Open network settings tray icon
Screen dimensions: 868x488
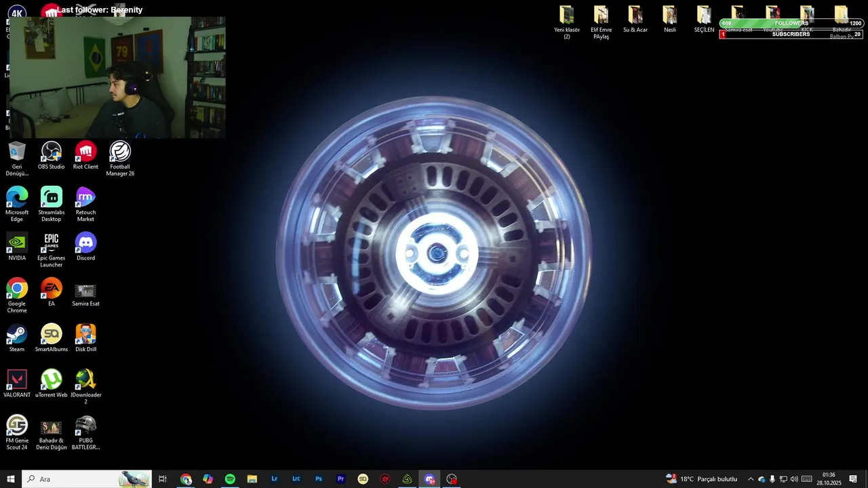pos(783,479)
